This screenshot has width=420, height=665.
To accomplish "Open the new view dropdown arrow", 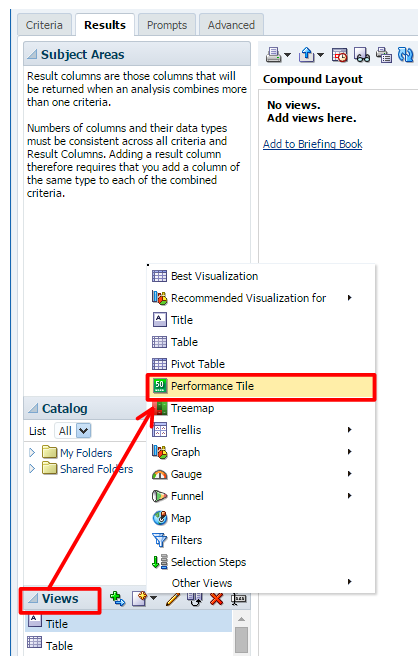I will click(154, 598).
